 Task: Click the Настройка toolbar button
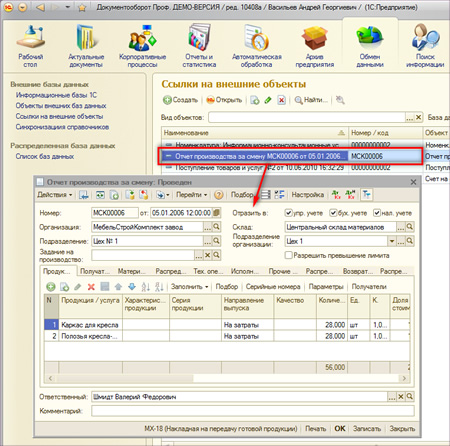[308, 195]
